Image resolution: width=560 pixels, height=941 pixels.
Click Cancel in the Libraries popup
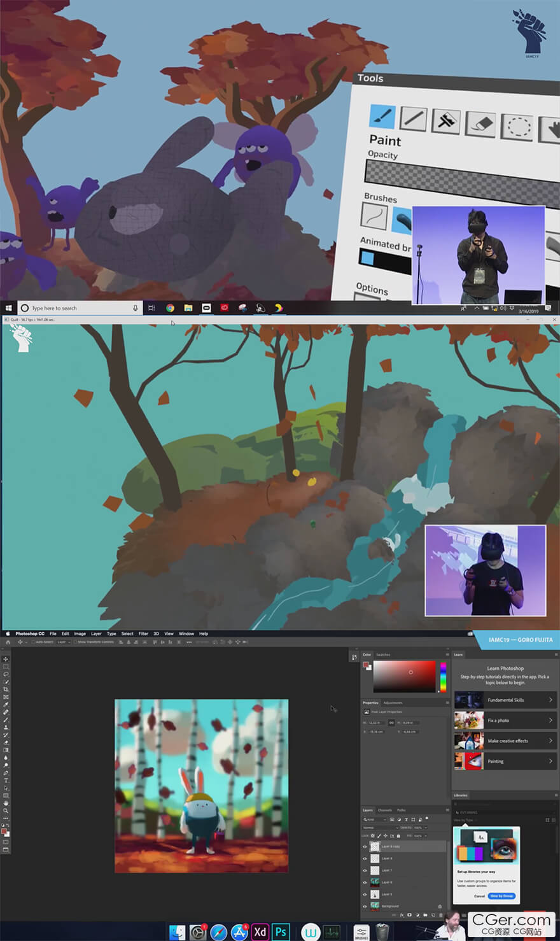pyautogui.click(x=479, y=896)
